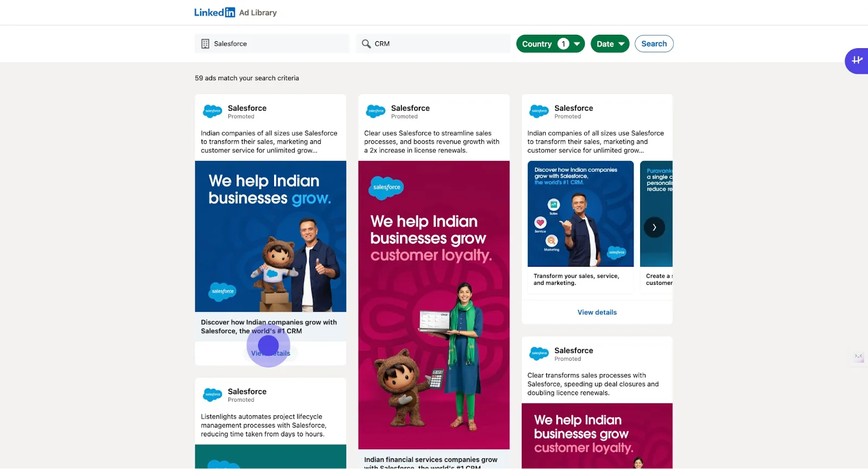Focus the CRM keyword search field

click(x=433, y=44)
